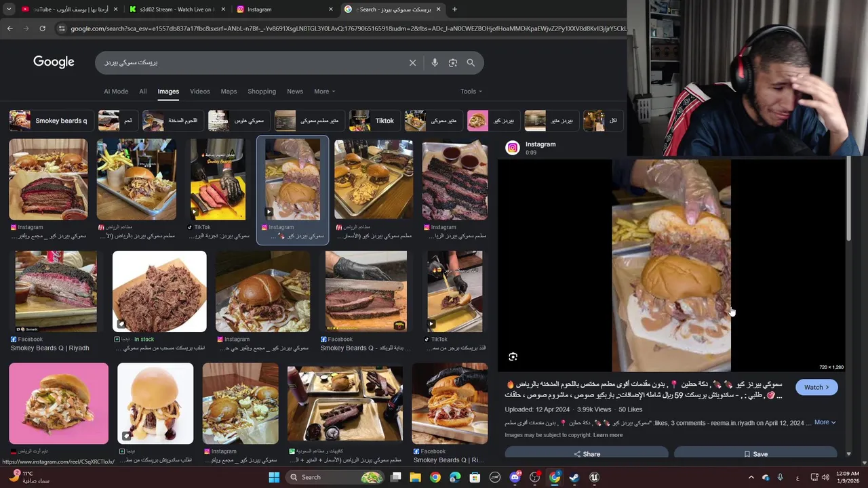The width and height of the screenshot is (868, 488).
Task: Start voice search with microphone icon
Action: pos(435,62)
